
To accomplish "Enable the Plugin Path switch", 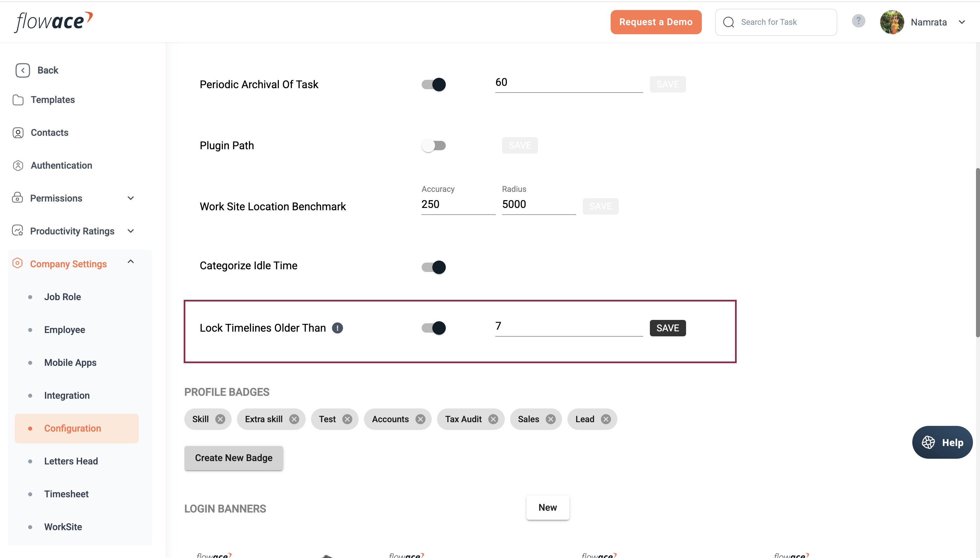I will click(x=433, y=146).
